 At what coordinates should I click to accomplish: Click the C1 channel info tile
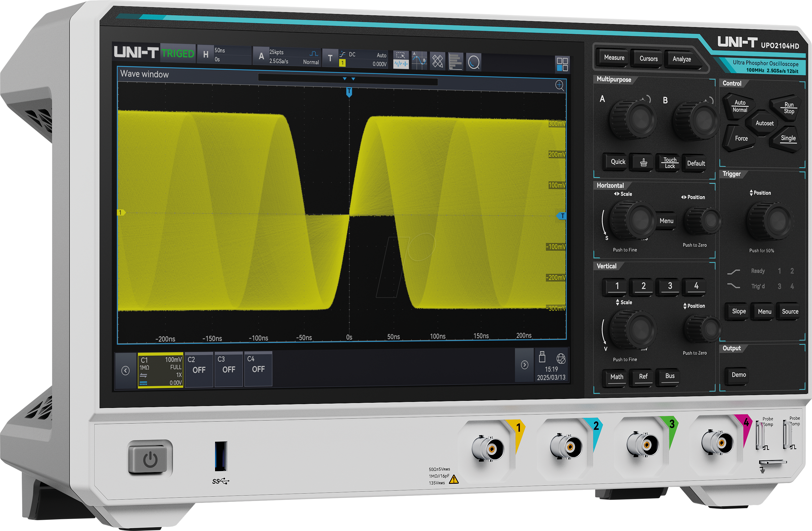[x=160, y=370]
